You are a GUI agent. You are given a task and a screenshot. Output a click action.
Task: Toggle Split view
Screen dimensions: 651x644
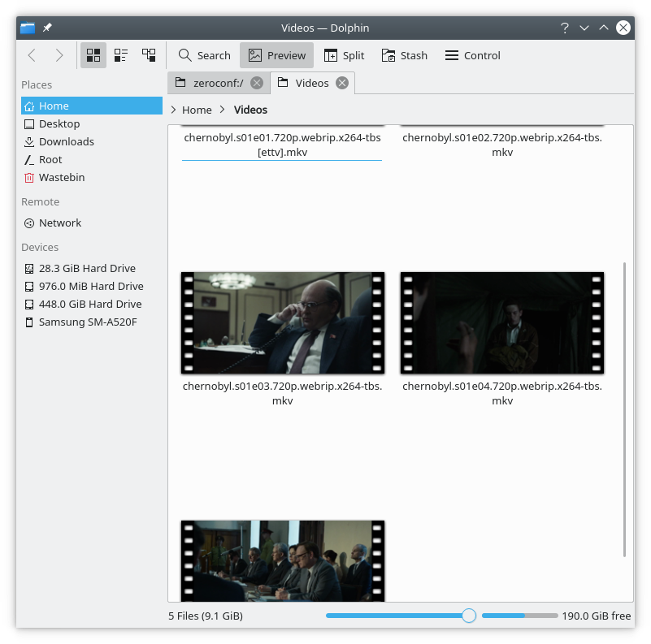point(344,55)
